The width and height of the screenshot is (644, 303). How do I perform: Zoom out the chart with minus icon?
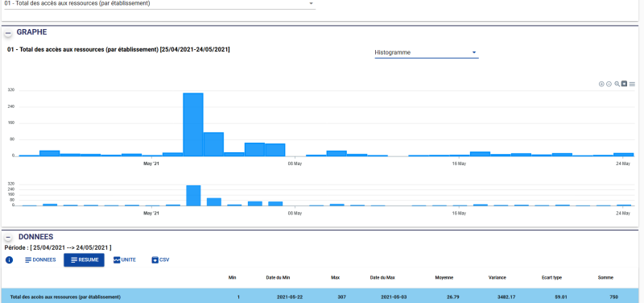(609, 84)
